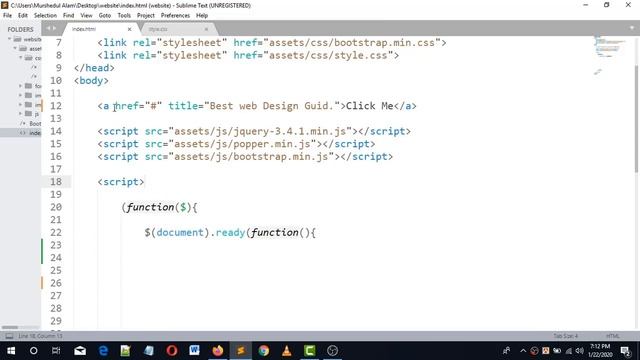
Task: Open the Tools menu
Action: click(124, 16)
